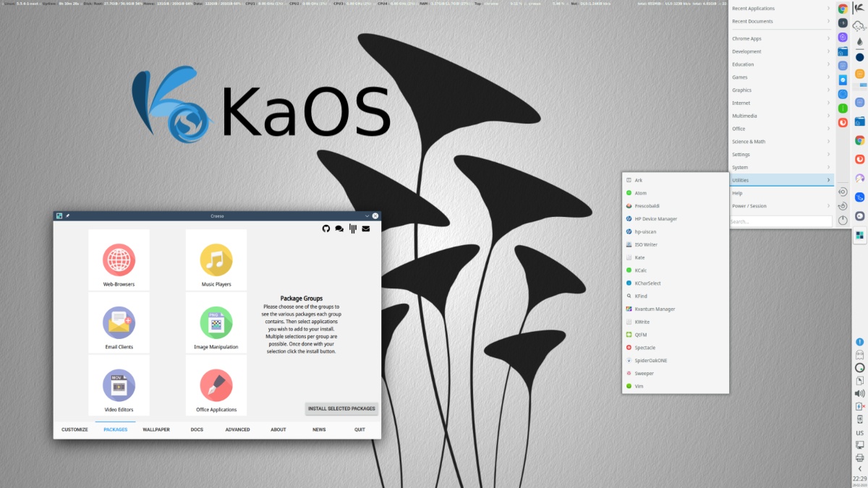Open ISO Writer
This screenshot has width=868, height=488.
[x=675, y=244]
